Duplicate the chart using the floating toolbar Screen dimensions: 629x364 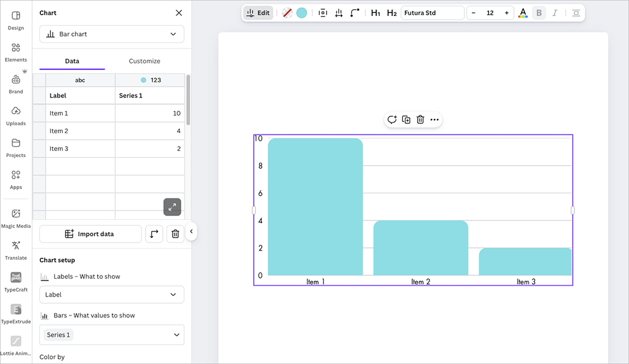(x=406, y=119)
